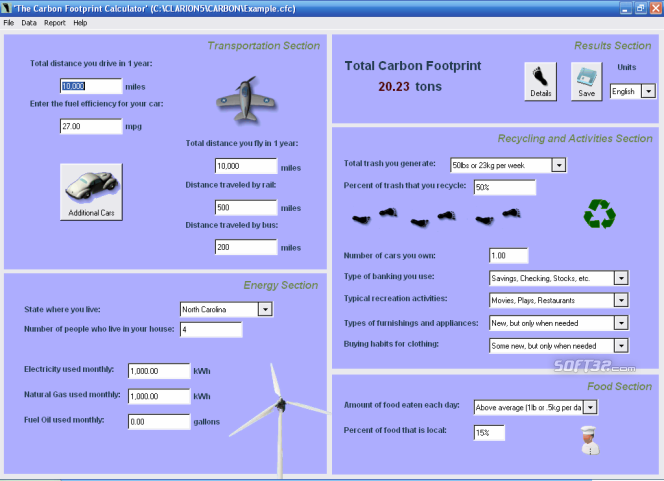Open the Units language dropdown
The width and height of the screenshot is (664, 481).
click(x=648, y=91)
